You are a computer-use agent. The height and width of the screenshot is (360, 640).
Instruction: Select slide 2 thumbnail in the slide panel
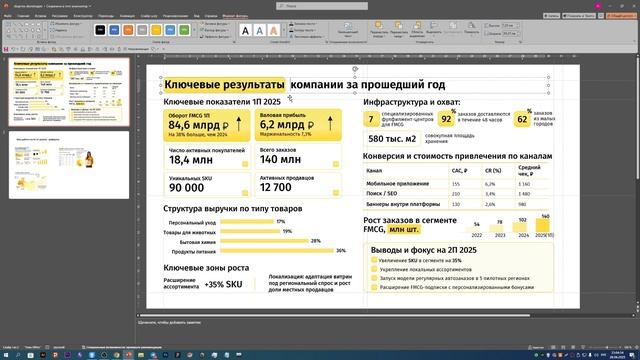pos(69,165)
